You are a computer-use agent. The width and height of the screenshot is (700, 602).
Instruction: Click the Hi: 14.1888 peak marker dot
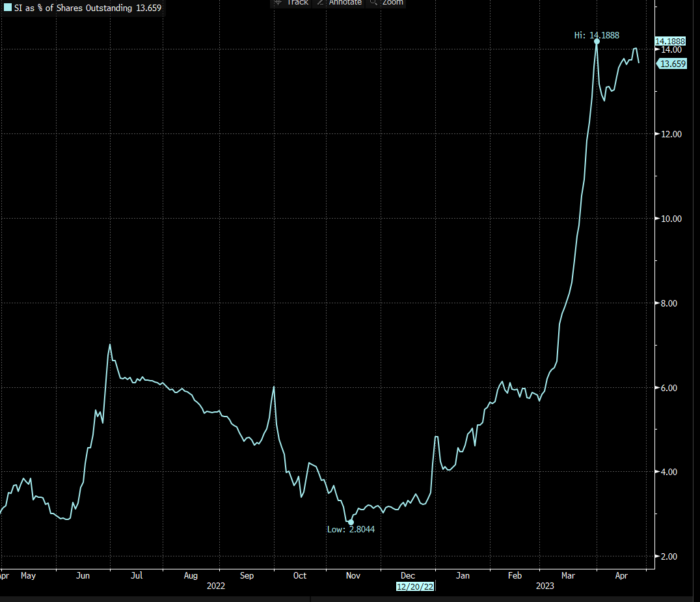[597, 42]
